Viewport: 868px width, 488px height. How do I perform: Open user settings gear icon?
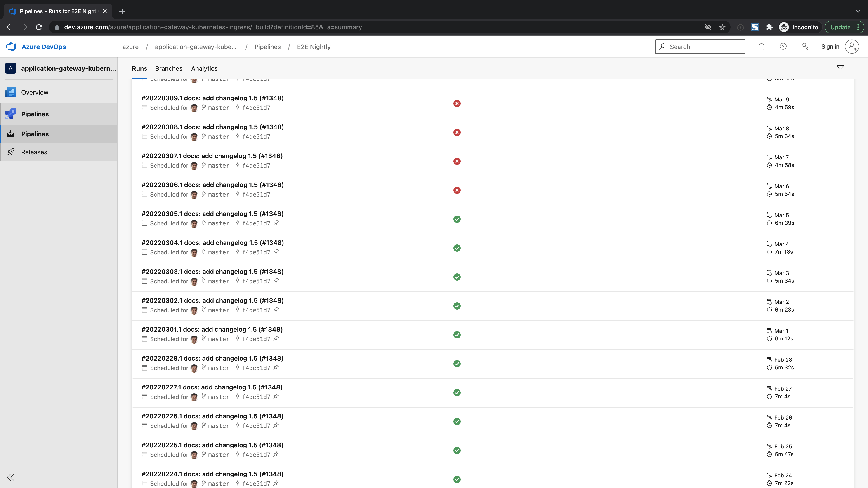pyautogui.click(x=805, y=47)
